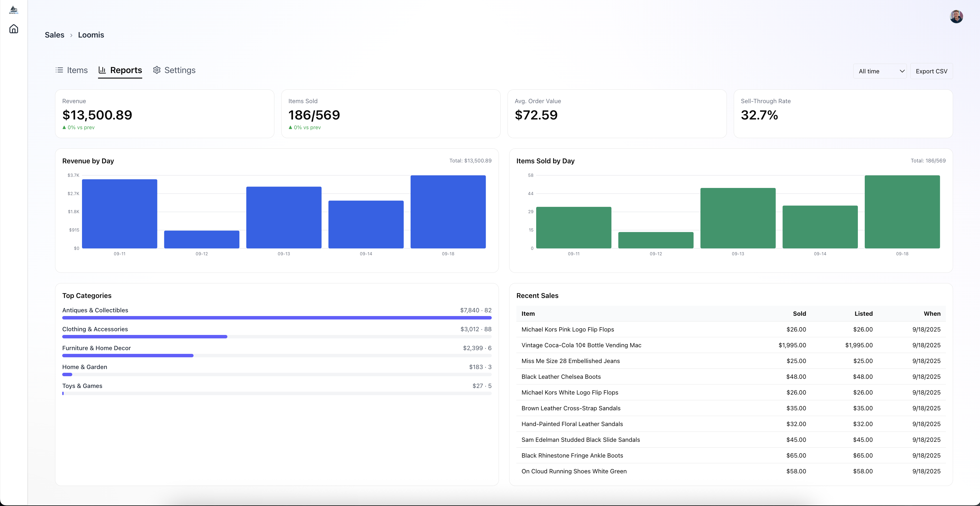Open the All time date range dropdown
Screen dimensions: 980x506
tap(880, 71)
